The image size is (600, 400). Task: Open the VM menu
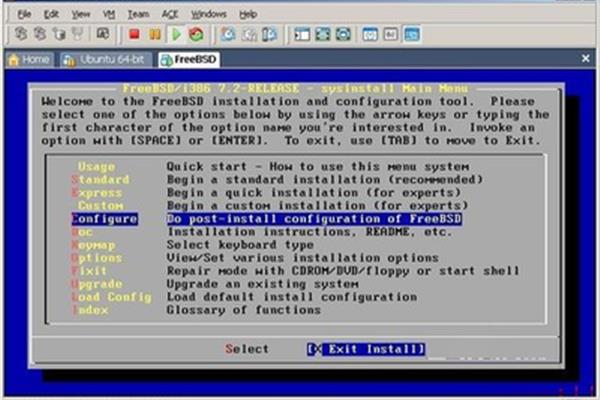click(x=109, y=15)
